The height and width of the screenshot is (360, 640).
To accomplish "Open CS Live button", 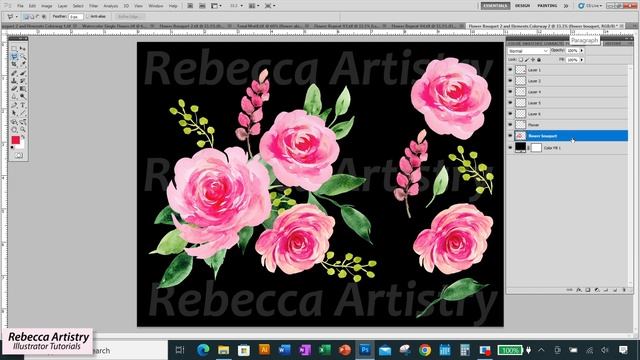I will (590, 6).
